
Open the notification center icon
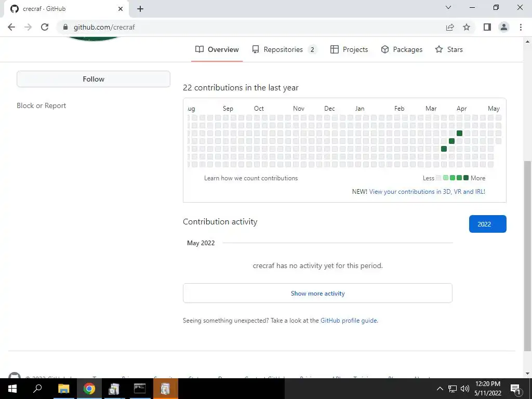516,389
